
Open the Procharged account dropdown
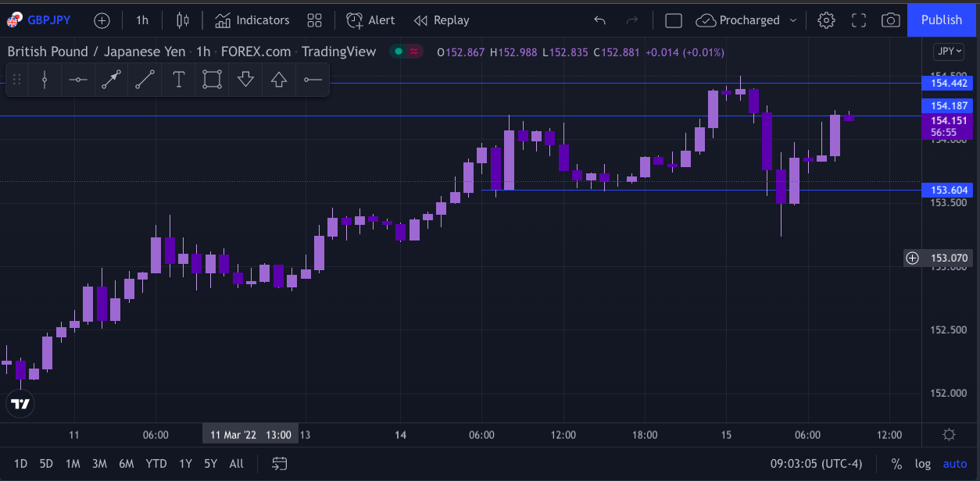click(x=745, y=20)
